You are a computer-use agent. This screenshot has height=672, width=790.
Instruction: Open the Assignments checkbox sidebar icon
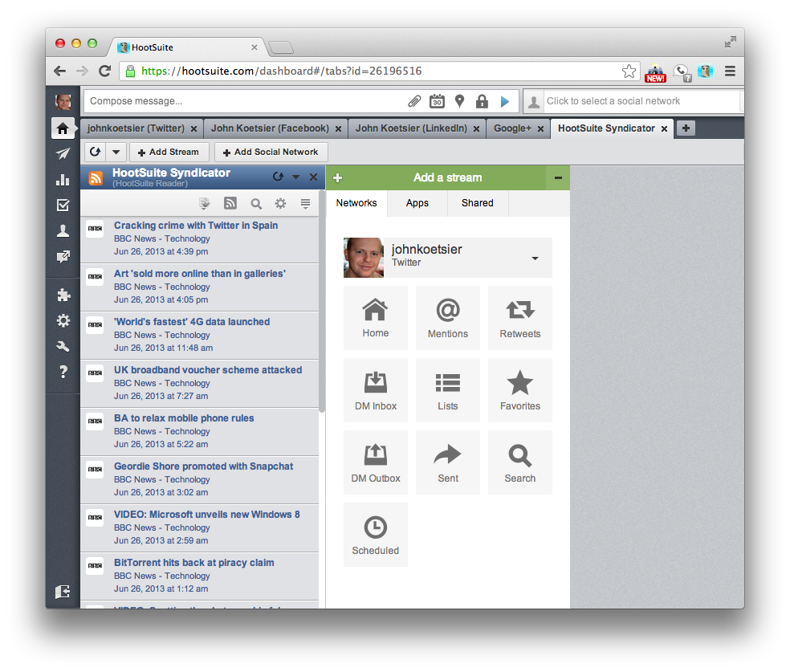click(x=63, y=205)
